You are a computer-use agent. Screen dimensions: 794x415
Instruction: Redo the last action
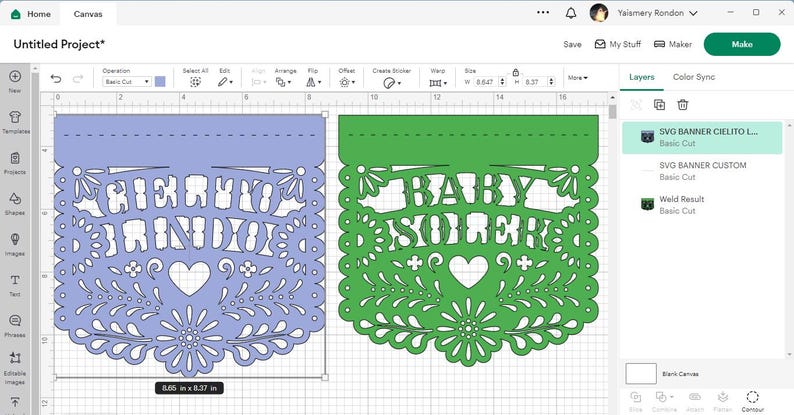click(x=77, y=78)
